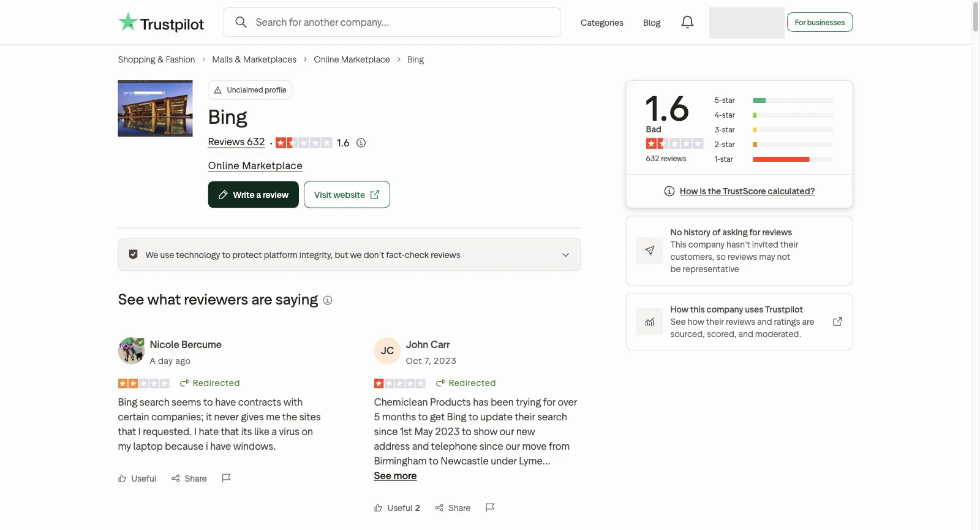
Task: Go to the Blog page
Action: [x=652, y=23]
